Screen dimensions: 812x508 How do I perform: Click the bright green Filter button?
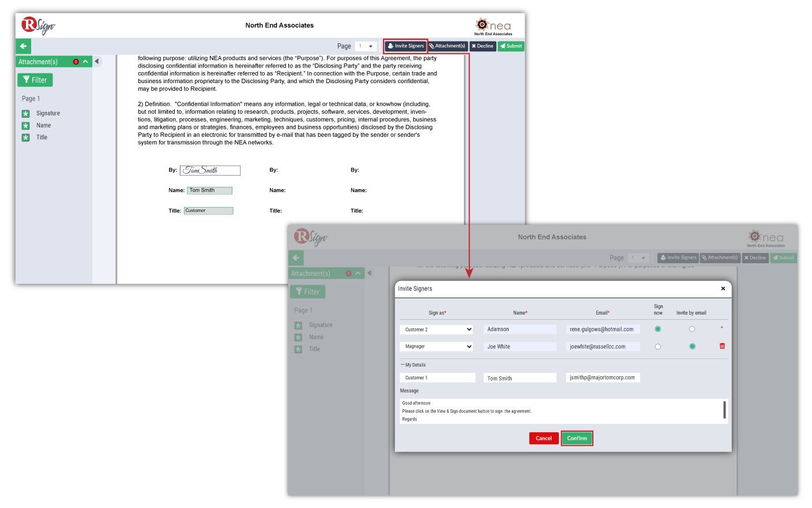tap(35, 80)
